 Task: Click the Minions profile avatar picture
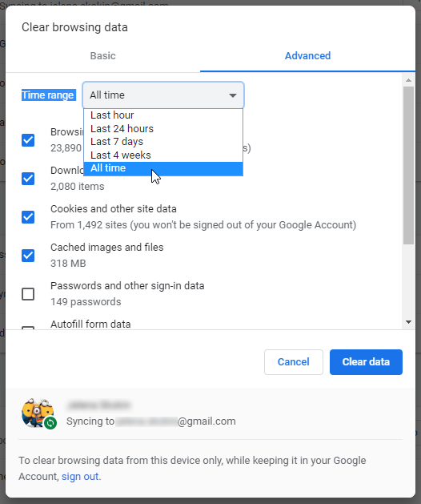(38, 413)
